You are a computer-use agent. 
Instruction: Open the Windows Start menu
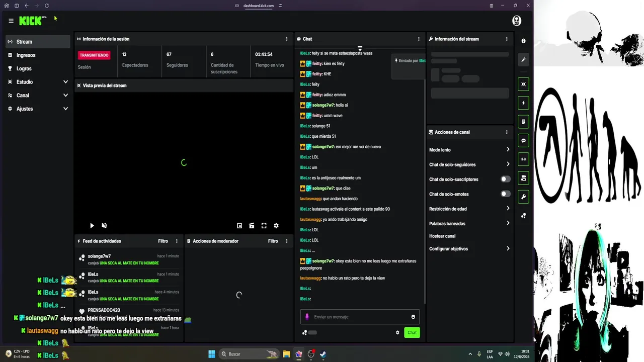pos(212,354)
